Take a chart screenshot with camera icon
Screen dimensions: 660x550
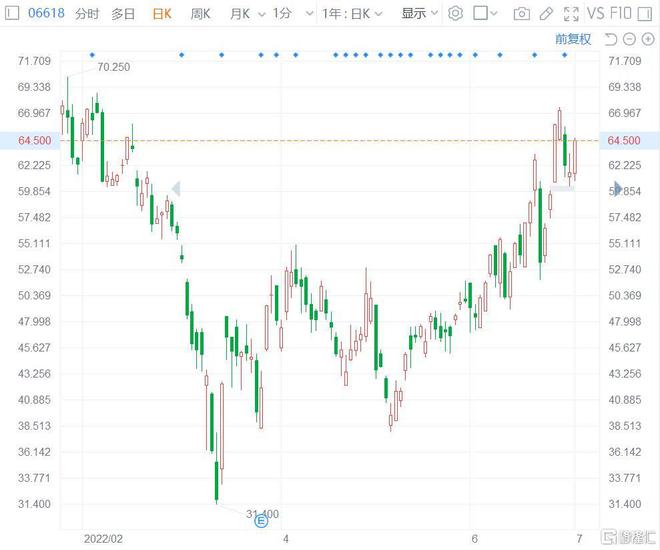(x=521, y=14)
